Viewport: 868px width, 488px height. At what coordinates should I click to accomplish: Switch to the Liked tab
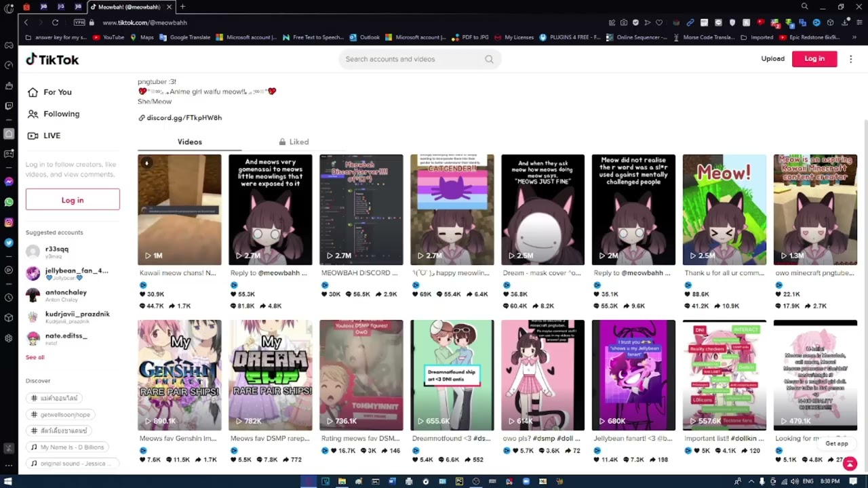(294, 142)
